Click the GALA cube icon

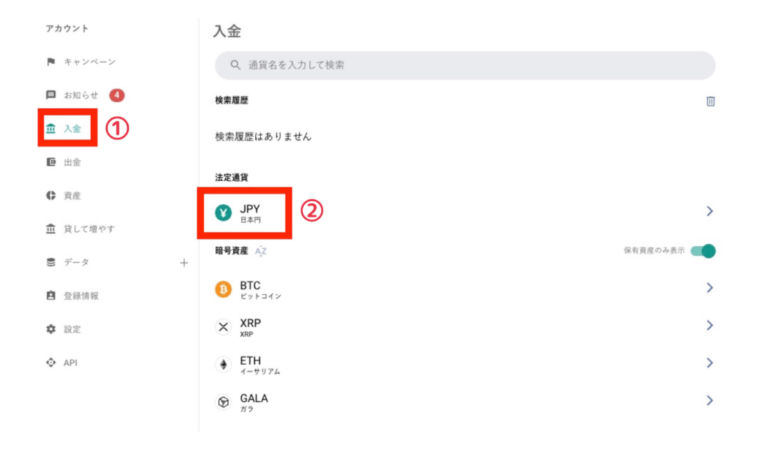[223, 401]
